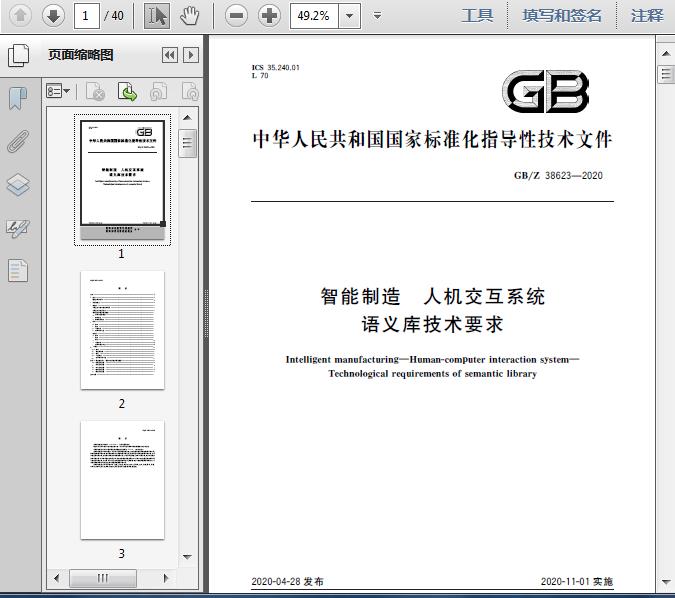Activate the hand pan tool
This screenshot has width=675, height=598.
[x=189, y=15]
